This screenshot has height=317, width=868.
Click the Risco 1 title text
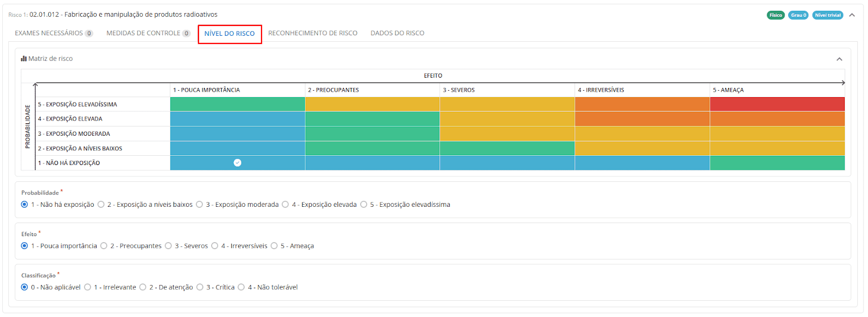coord(123,15)
